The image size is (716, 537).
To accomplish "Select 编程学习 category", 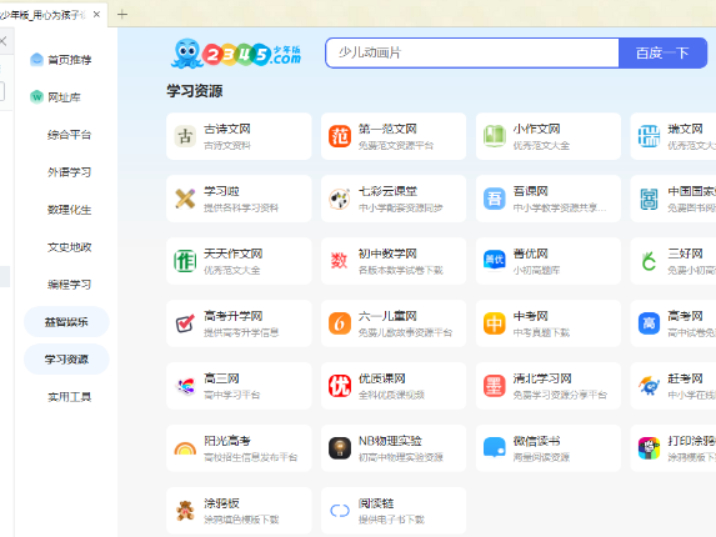I will tap(69, 284).
